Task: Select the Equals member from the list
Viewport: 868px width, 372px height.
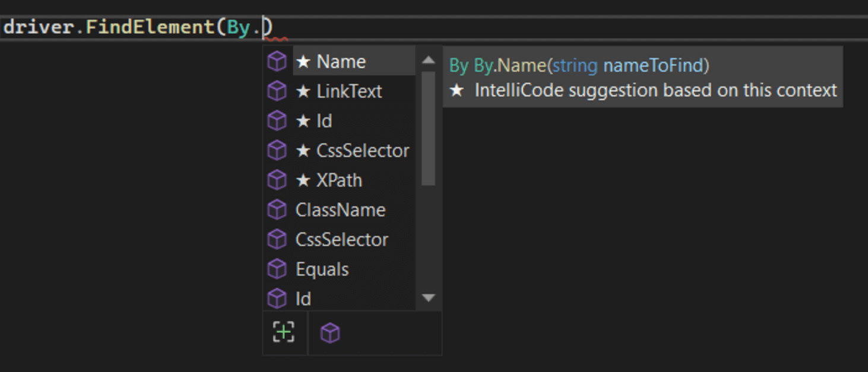Action: coord(321,269)
